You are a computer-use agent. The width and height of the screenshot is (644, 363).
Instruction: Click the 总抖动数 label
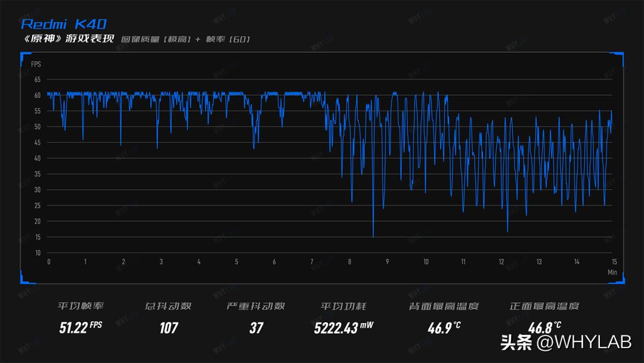[168, 306]
